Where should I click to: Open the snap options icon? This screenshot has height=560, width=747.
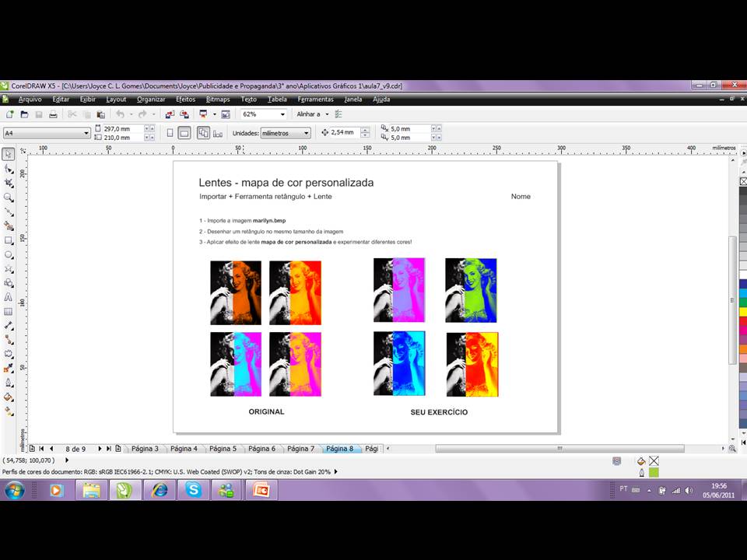(338, 114)
